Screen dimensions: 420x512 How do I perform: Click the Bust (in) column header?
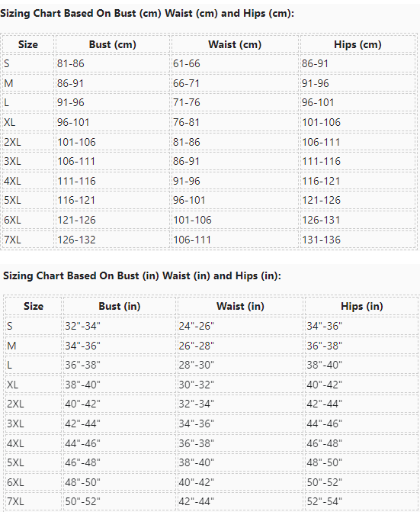click(x=120, y=306)
